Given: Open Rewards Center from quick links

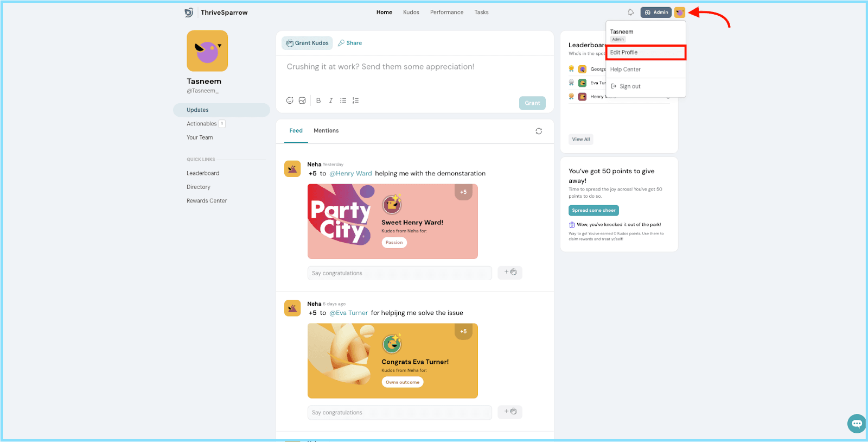Looking at the screenshot, I should [x=207, y=201].
